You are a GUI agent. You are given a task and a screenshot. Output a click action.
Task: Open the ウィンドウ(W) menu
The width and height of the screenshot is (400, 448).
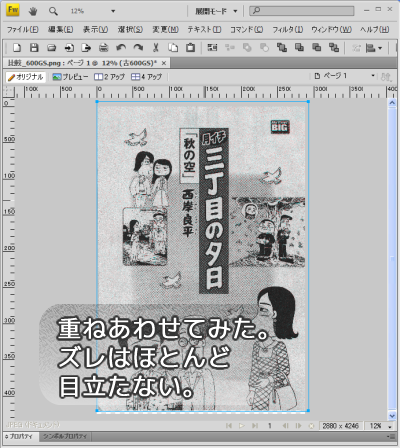(331, 30)
